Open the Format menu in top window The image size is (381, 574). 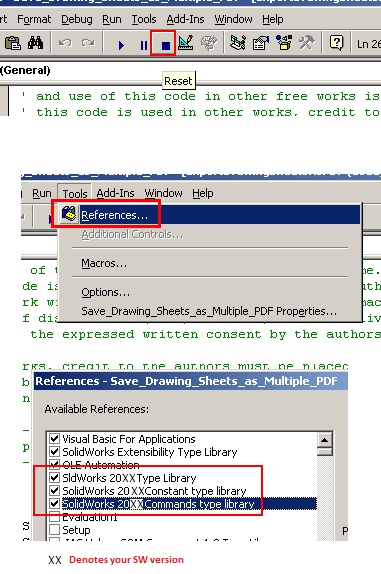coord(34,19)
